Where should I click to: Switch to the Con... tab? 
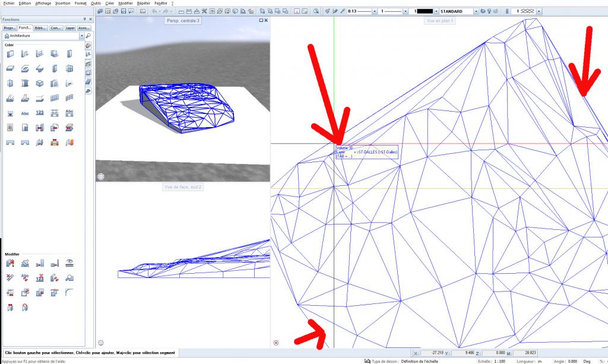[56, 28]
